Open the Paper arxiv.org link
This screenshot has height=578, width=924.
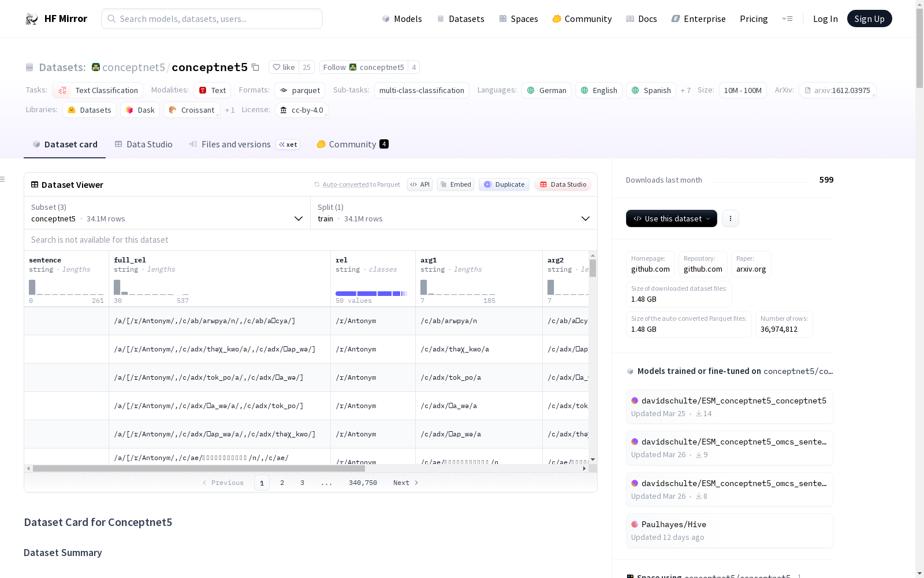[751, 264]
